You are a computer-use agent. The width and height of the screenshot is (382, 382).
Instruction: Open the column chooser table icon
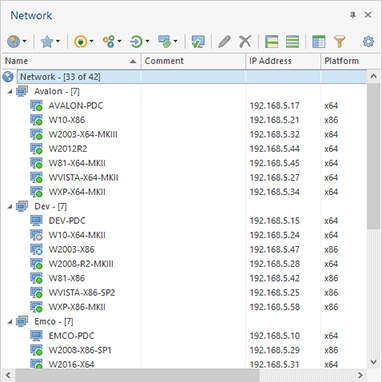(319, 42)
